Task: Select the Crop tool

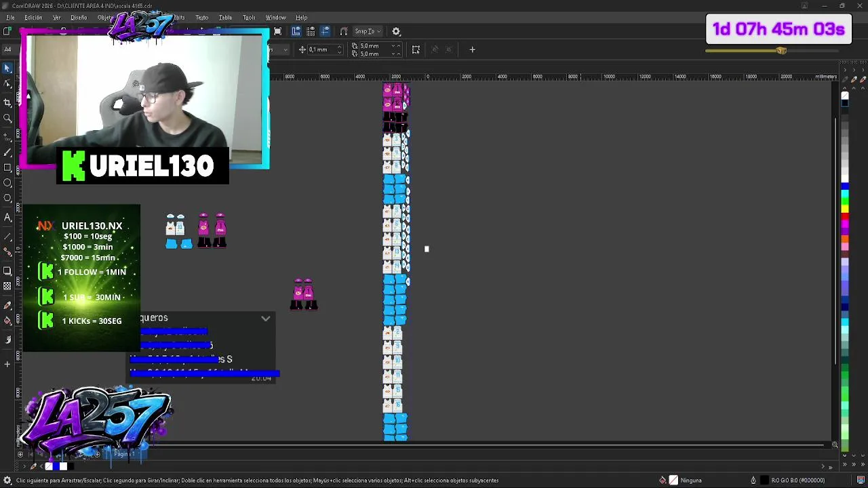Action: pos(7,102)
